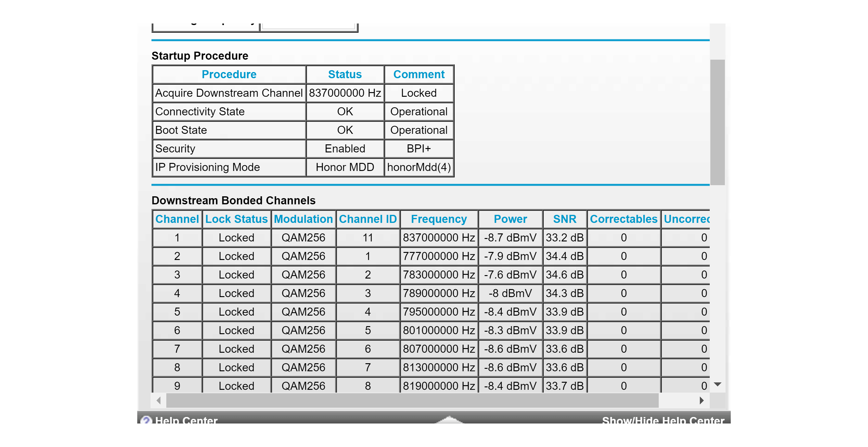
Task: Click the 783000000 Hz frequency cell
Action: pos(439,275)
